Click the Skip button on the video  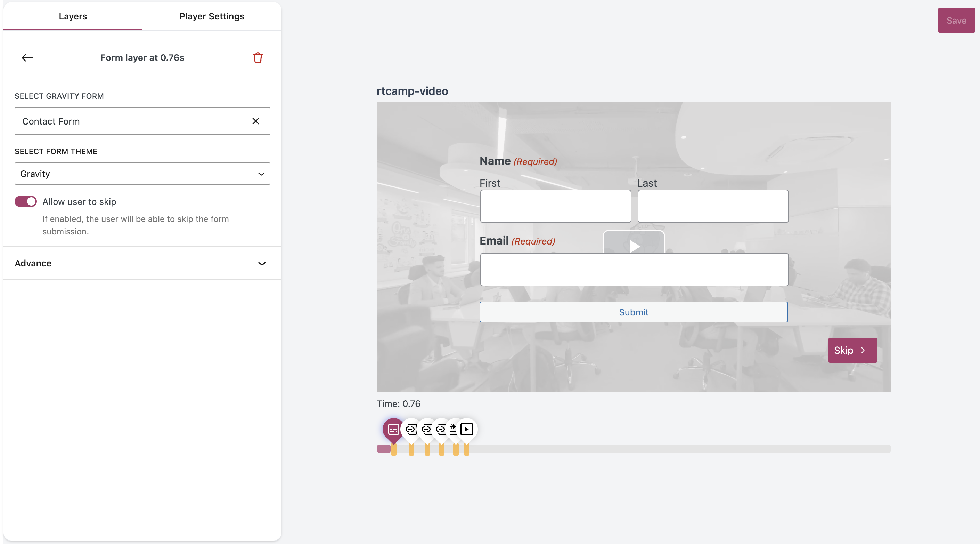pos(852,350)
